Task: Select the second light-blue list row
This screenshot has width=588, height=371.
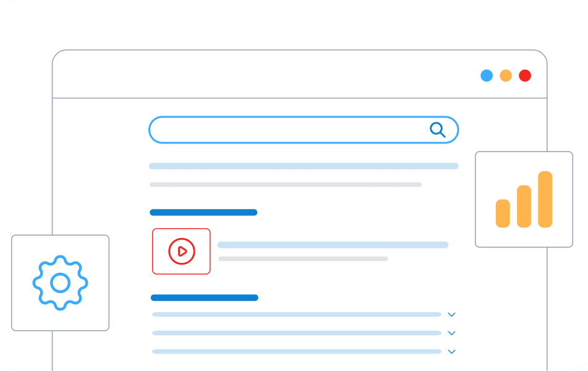Action: 296,333
